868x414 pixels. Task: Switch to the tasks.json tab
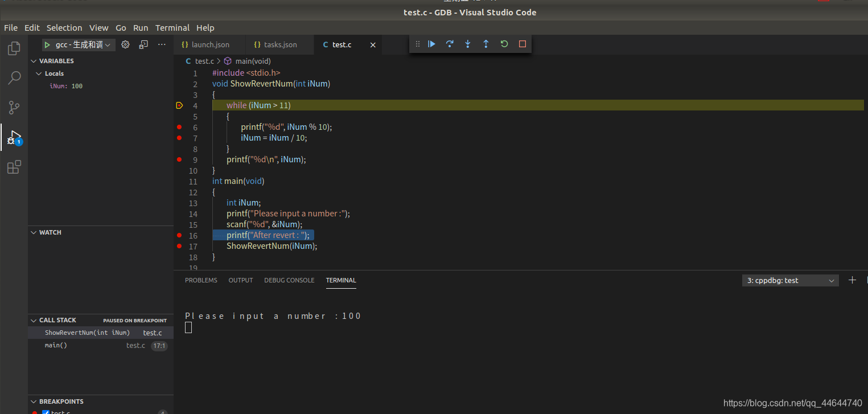279,44
